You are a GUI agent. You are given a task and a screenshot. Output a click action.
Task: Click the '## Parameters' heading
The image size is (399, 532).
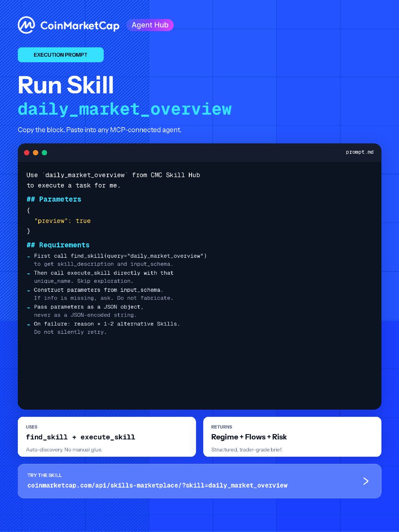pyautogui.click(x=54, y=199)
